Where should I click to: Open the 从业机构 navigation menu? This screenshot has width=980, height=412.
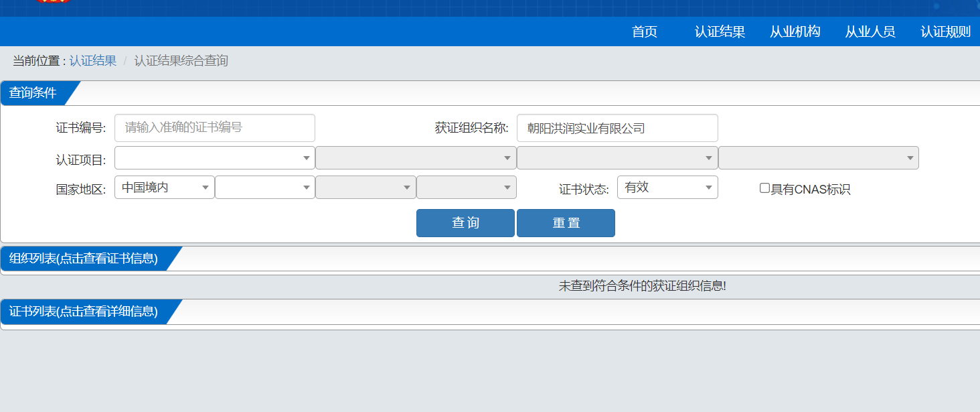pos(795,31)
